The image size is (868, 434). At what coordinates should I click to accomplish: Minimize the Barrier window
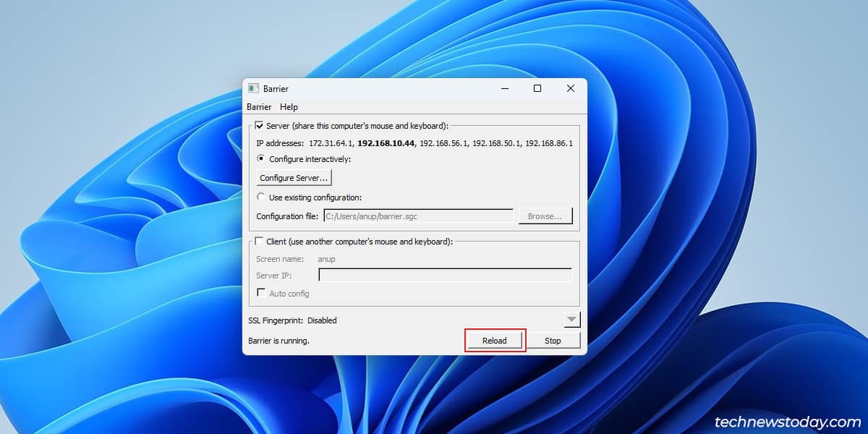point(505,88)
